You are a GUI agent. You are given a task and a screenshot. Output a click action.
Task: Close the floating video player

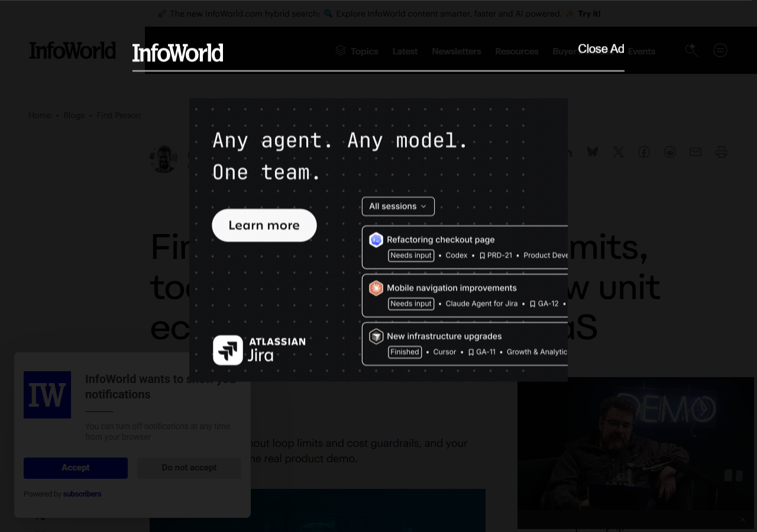[743, 520]
